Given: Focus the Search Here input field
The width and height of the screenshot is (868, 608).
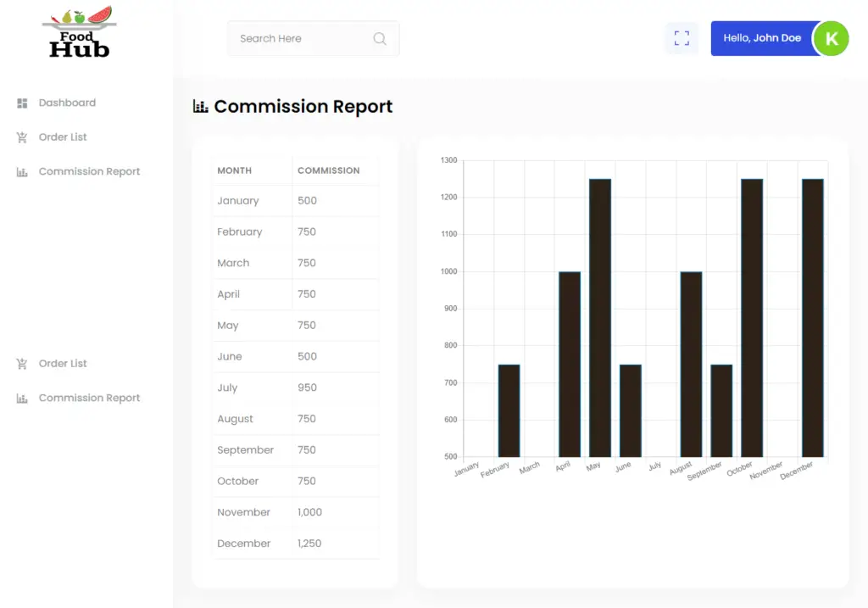Looking at the screenshot, I should coord(301,38).
